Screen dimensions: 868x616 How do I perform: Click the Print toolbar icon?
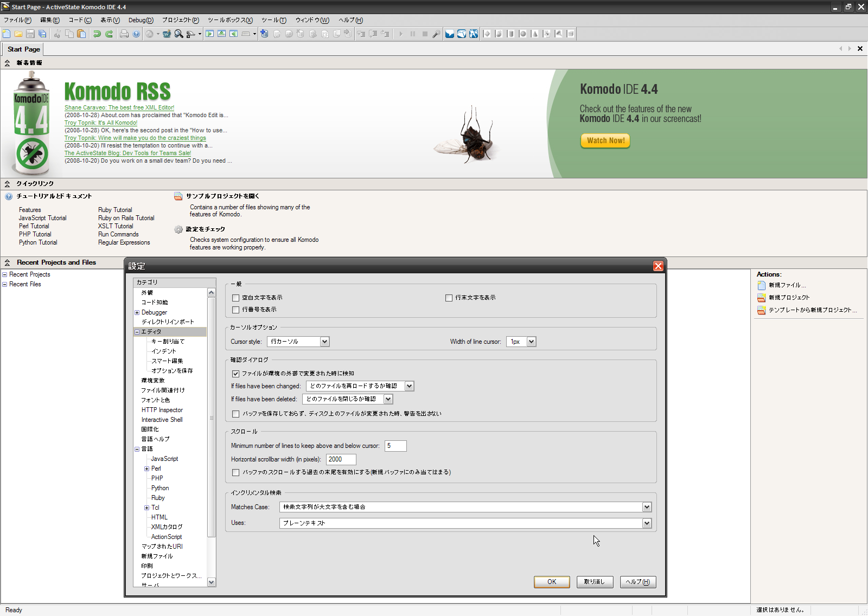click(x=124, y=34)
